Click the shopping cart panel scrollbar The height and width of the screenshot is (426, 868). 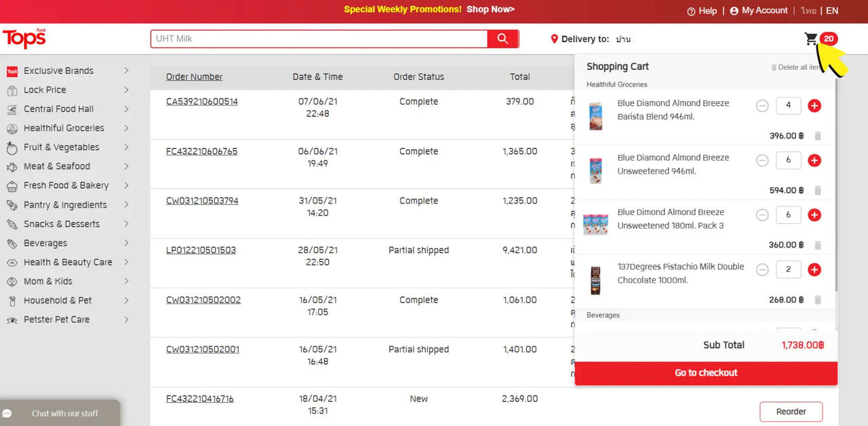click(x=836, y=186)
